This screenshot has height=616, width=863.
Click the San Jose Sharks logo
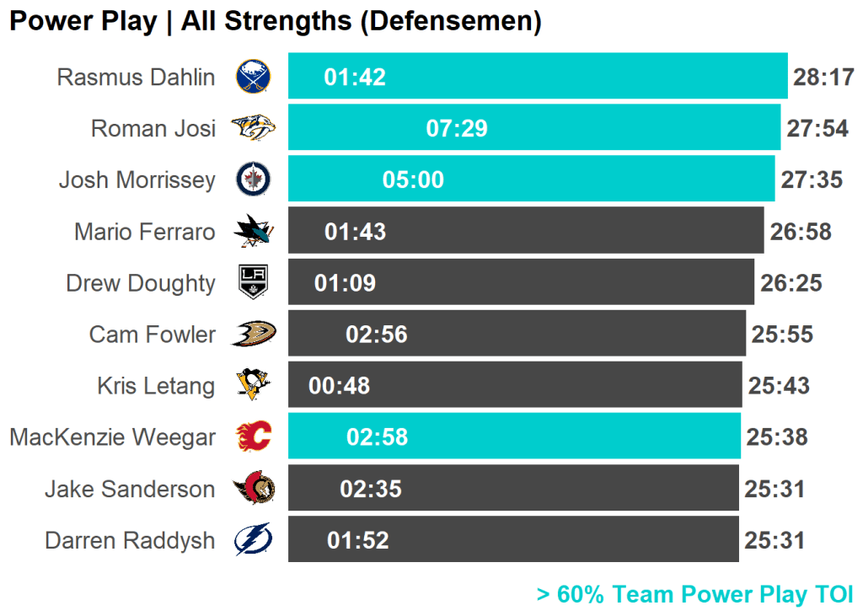tap(252, 231)
